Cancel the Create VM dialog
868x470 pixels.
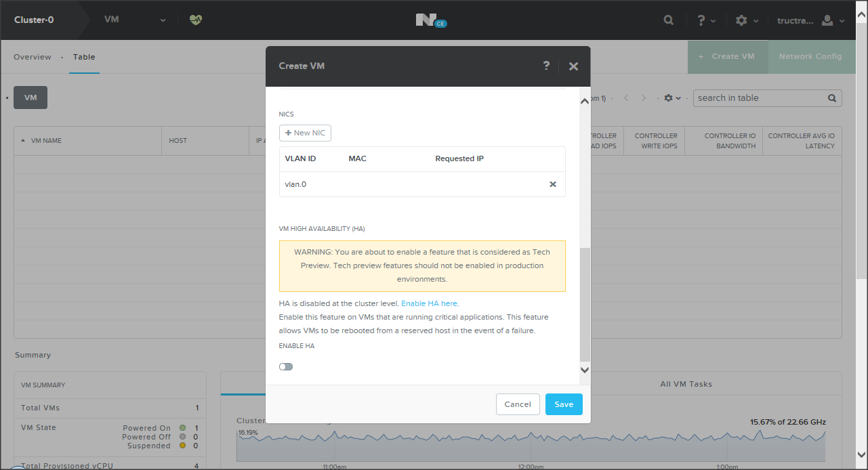click(x=518, y=404)
